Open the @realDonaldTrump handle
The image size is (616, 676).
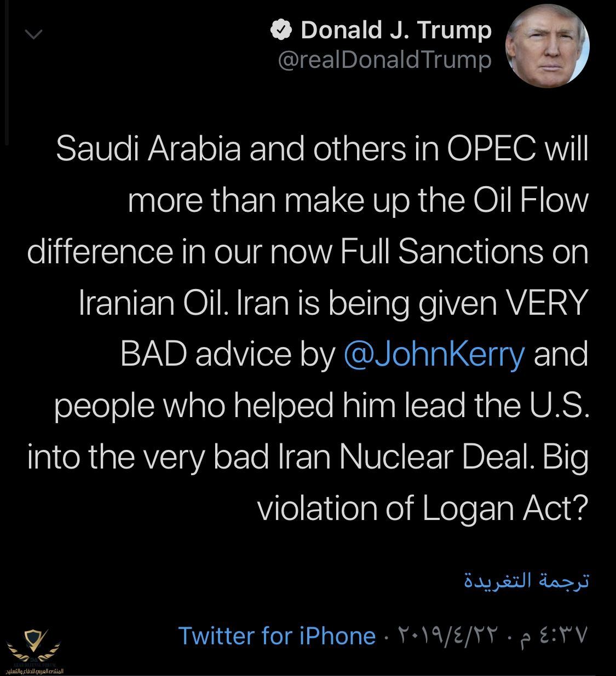click(384, 60)
